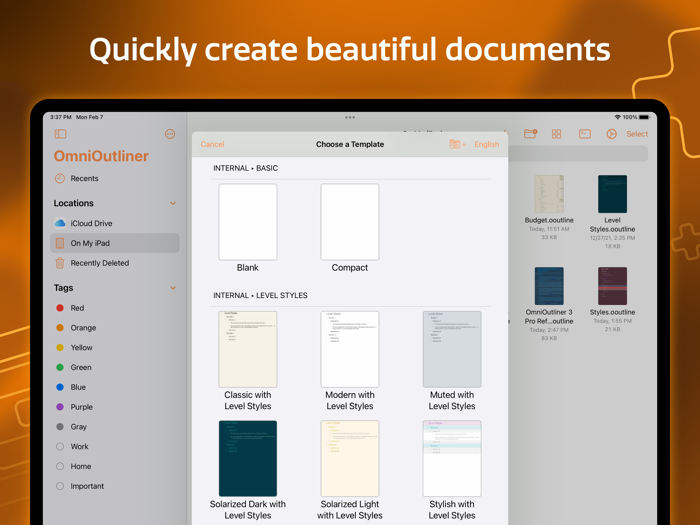Collapse the Locations section
Image resolution: width=700 pixels, height=525 pixels.
pyautogui.click(x=173, y=204)
